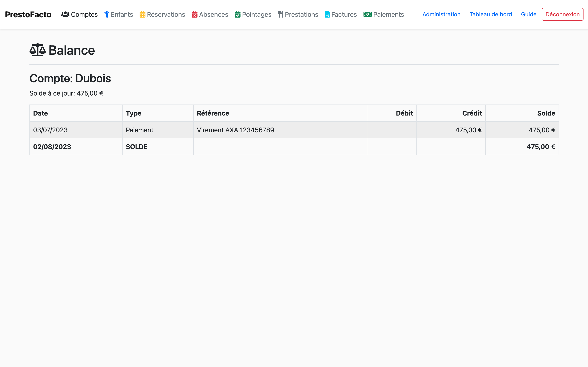Click the blue child Enfants icon

(107, 14)
